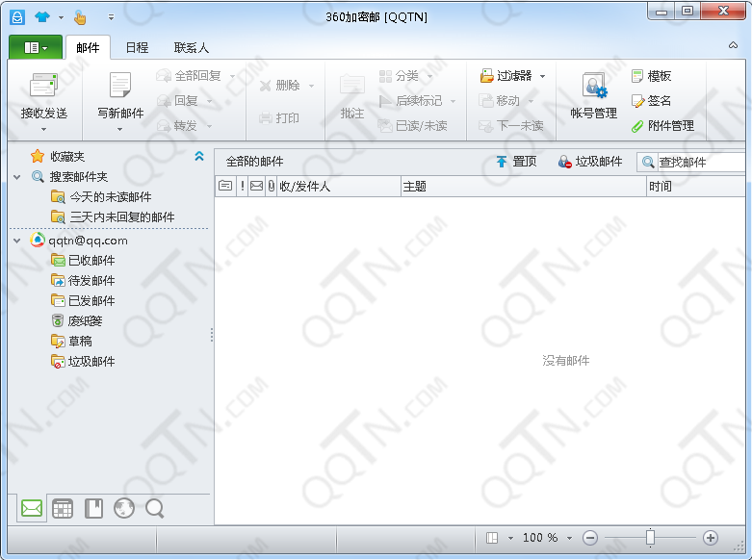Collapse the 搜索邮件夹 tree node
Screen dimensions: 752x560
click(x=17, y=177)
